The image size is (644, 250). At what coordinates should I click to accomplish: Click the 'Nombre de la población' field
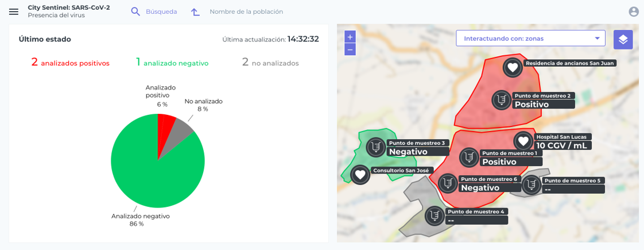[x=246, y=11]
